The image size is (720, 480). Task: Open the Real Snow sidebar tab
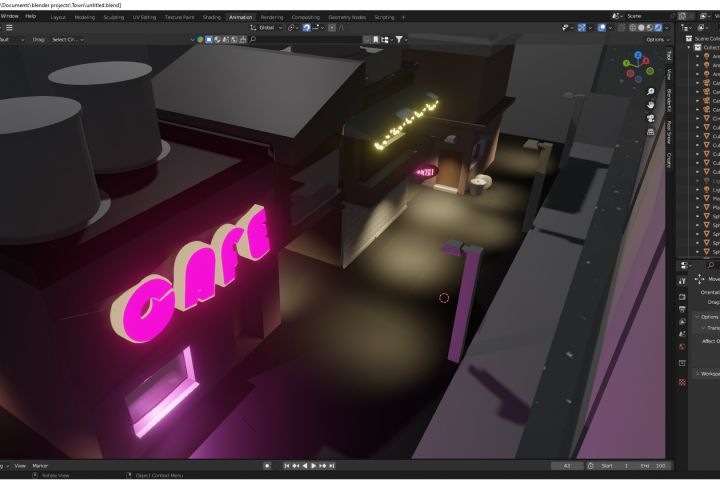click(669, 132)
